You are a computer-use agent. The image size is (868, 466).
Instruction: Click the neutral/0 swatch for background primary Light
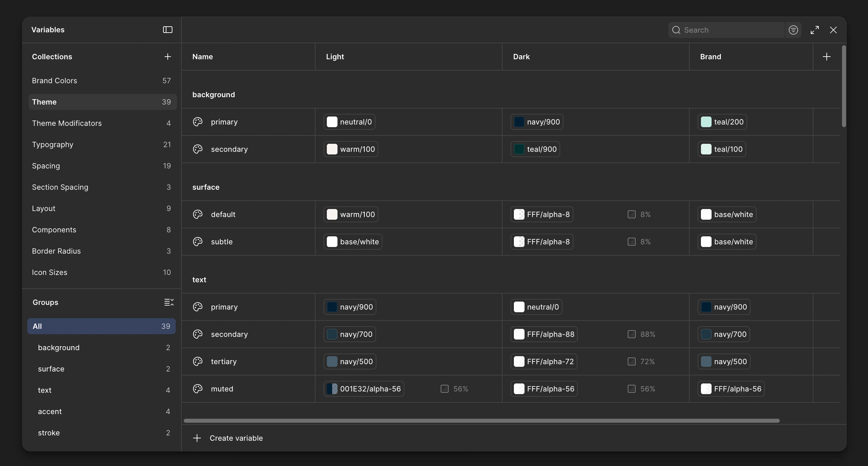tap(332, 121)
